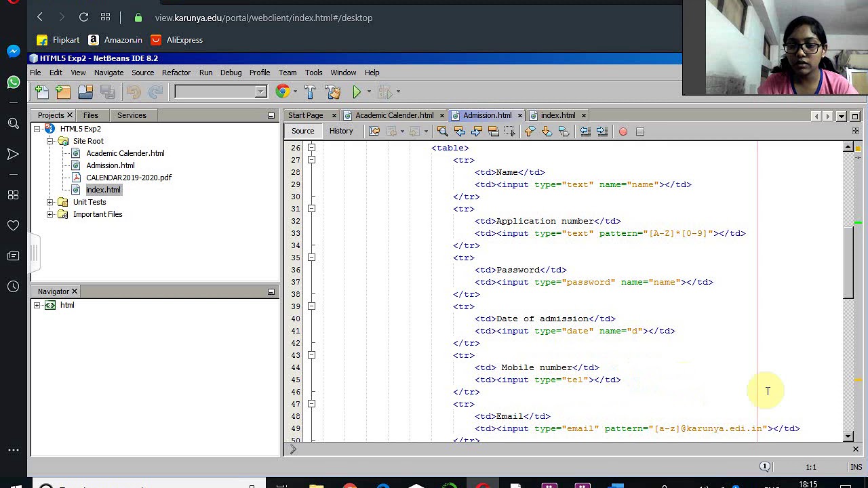
Task: Toggle Bookmark on current line
Action: coord(564,131)
